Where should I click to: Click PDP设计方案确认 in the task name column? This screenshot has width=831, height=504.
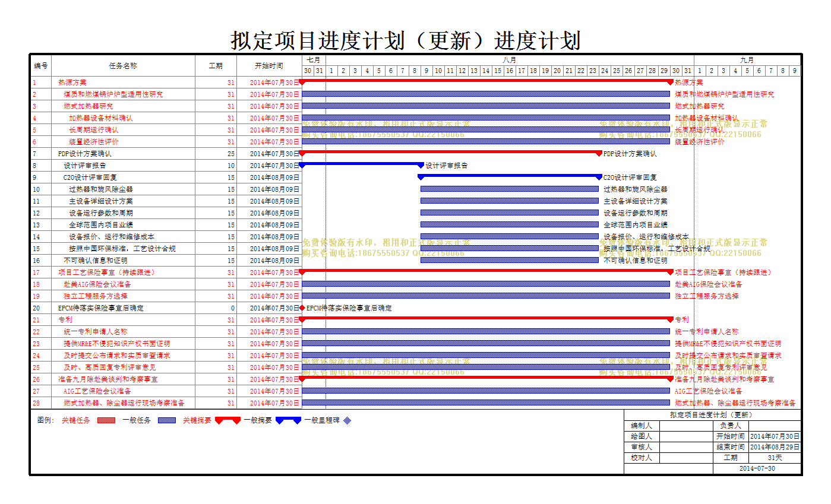click(x=85, y=154)
